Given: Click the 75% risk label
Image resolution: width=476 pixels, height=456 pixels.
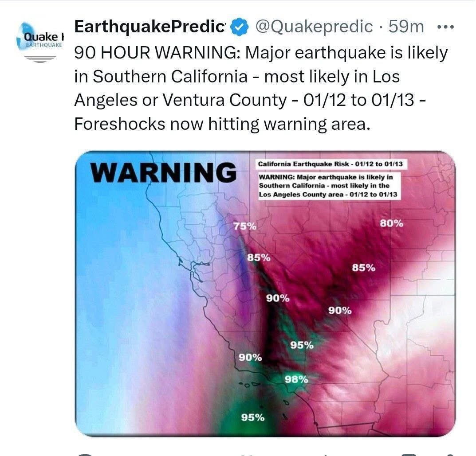Looking at the screenshot, I should pyautogui.click(x=245, y=226).
